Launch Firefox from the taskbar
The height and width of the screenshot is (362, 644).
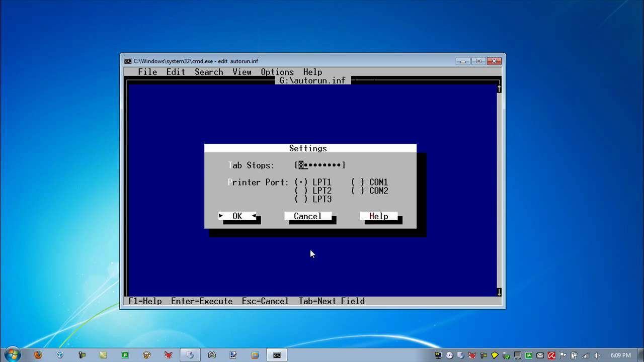click(38, 355)
